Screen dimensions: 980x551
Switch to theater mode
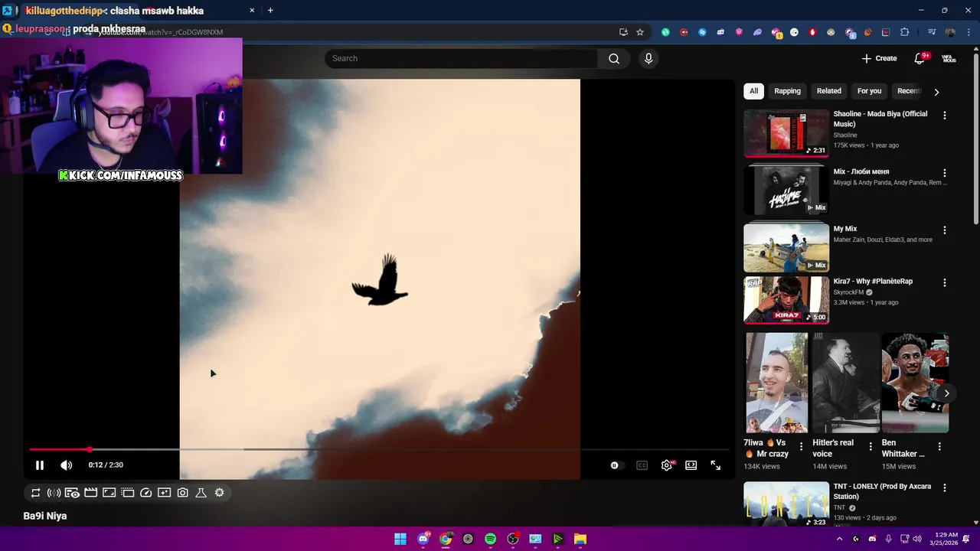(691, 465)
